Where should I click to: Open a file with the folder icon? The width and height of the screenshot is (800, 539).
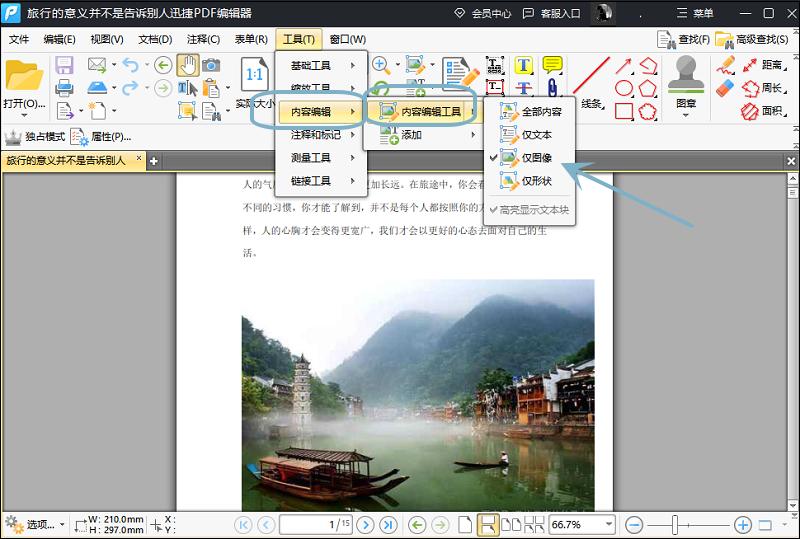click(23, 76)
